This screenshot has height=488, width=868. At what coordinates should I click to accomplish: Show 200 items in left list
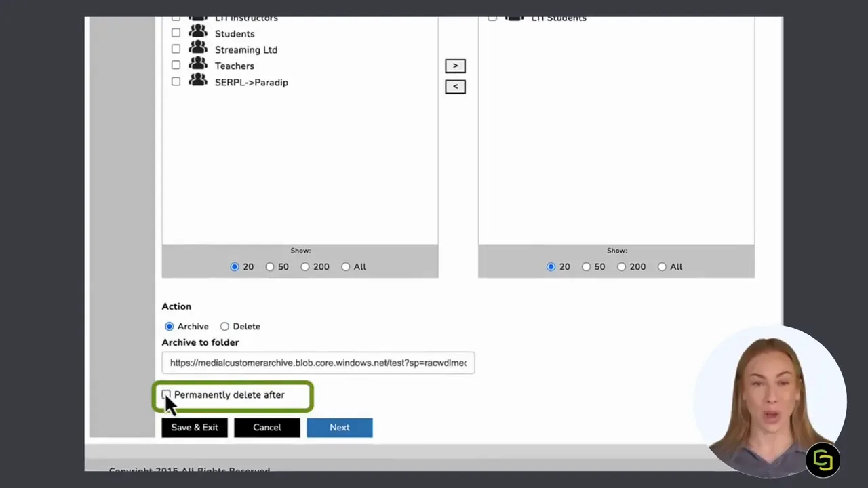pos(305,266)
